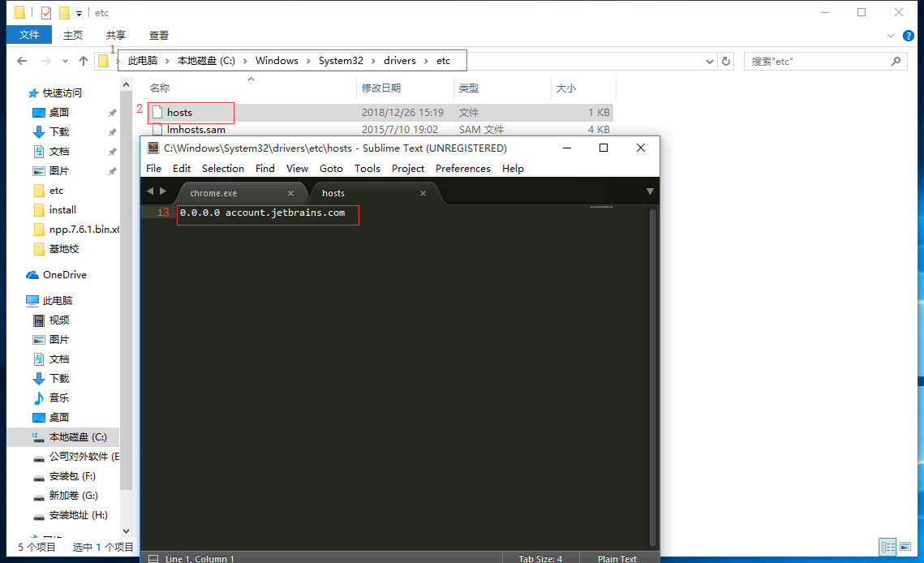
Task: Open the 共享 ribbon tab
Action: click(x=115, y=36)
